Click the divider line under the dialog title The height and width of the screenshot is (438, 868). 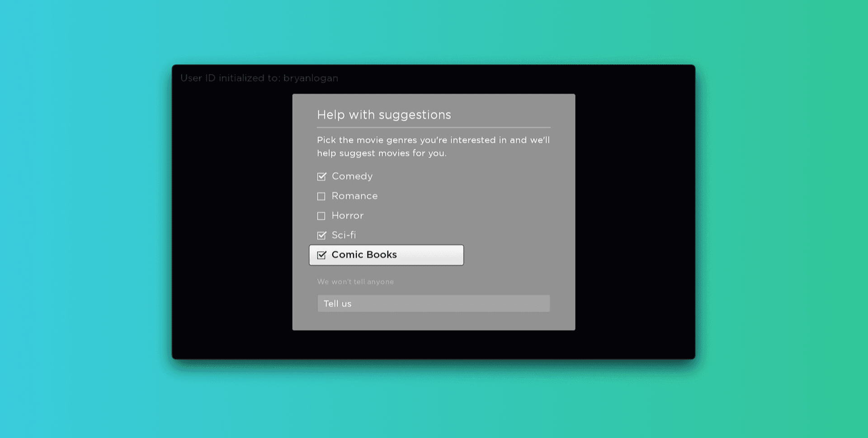(x=433, y=128)
